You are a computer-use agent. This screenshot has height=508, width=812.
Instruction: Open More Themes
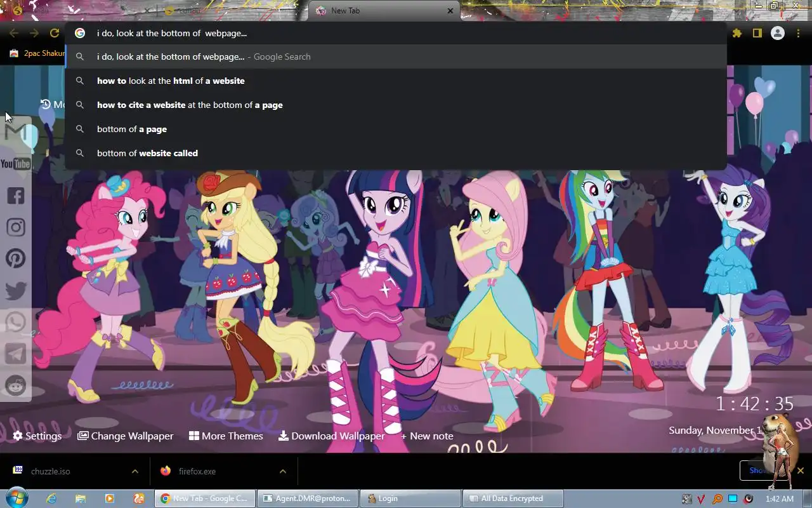(x=226, y=436)
